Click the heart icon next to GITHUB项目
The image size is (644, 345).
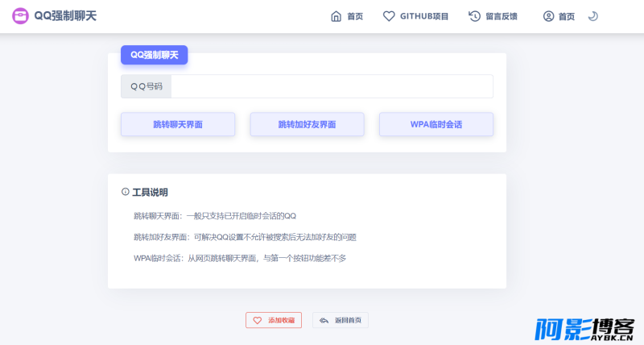[x=389, y=16]
